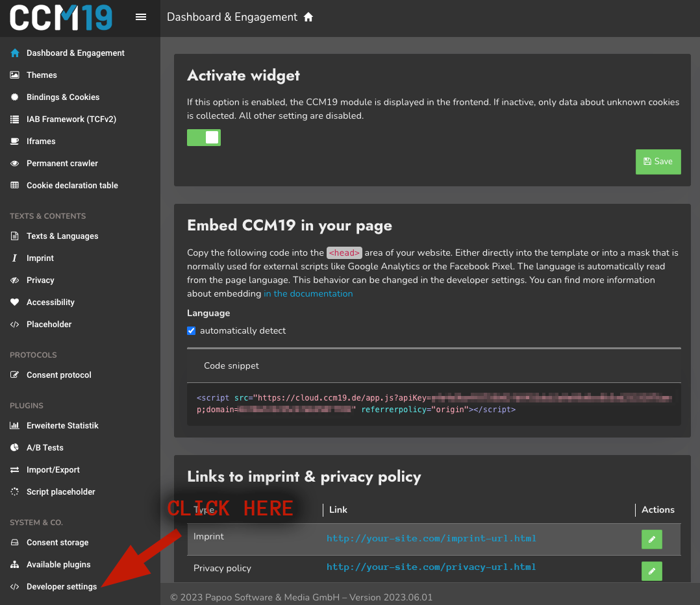This screenshot has height=605, width=700.
Task: Click the Language label
Action: point(208,313)
